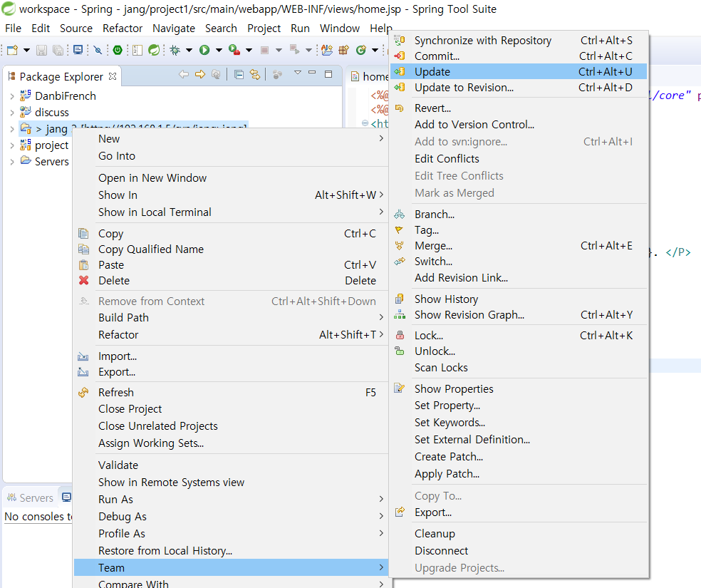Maximize the Package Explorer view
Image resolution: width=701 pixels, height=588 pixels.
[x=328, y=74]
